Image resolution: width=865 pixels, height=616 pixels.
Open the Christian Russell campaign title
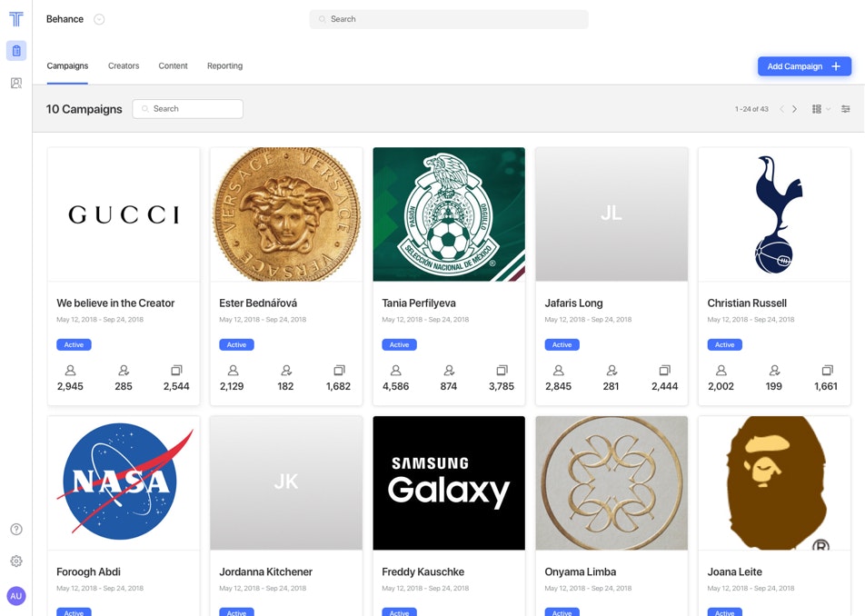point(747,303)
